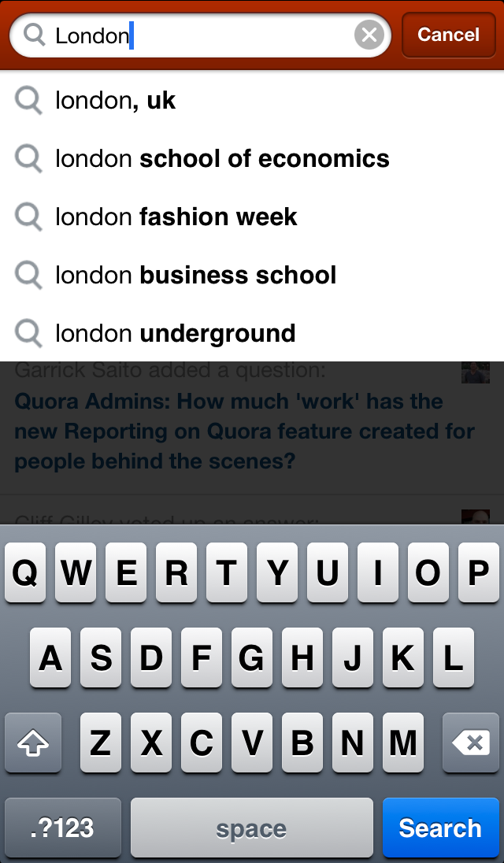504x863 pixels.
Task: Select 'london business school' suggestion
Action: coord(195,276)
